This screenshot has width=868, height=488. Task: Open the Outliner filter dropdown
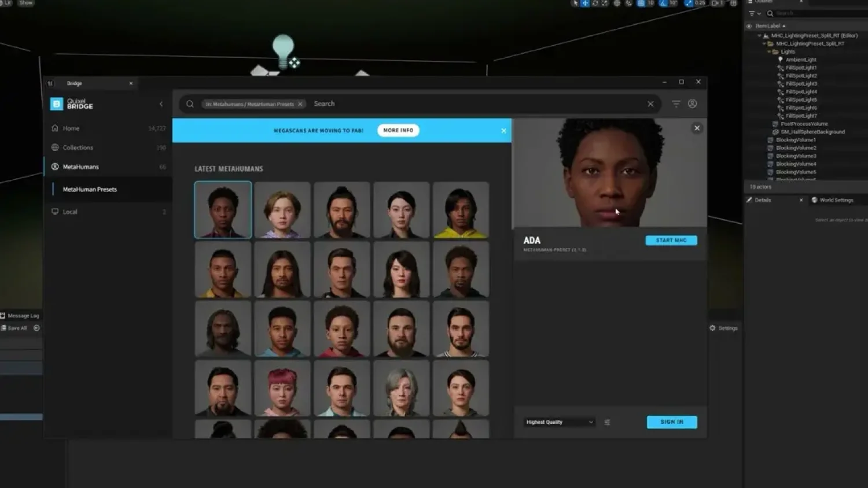click(755, 13)
